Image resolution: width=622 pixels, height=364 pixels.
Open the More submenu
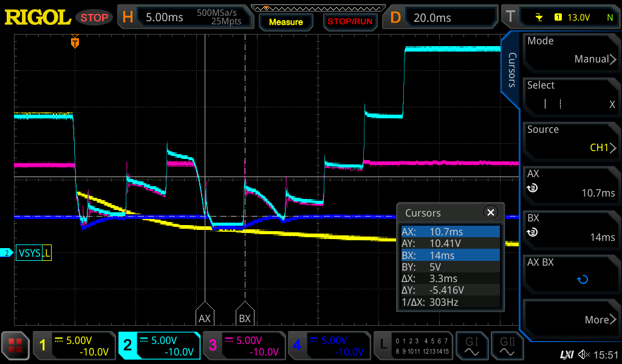[x=571, y=318]
